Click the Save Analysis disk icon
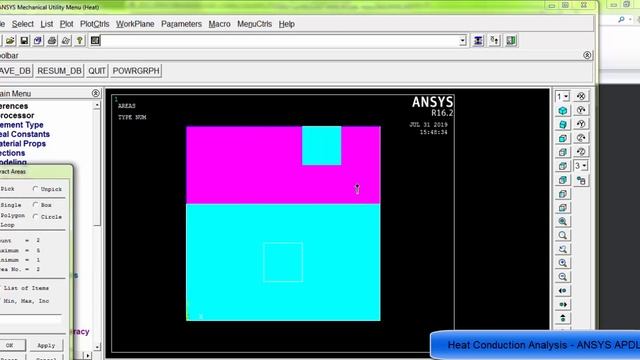 (x=24, y=40)
